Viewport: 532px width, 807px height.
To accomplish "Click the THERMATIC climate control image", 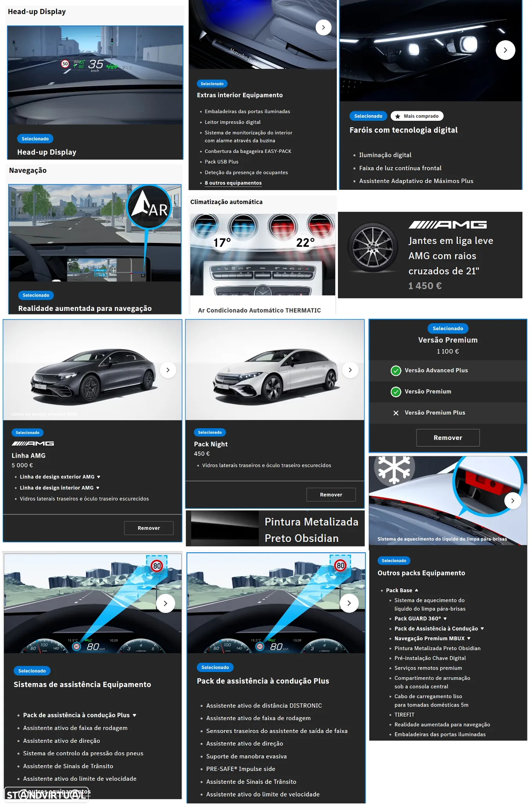I will 262,254.
